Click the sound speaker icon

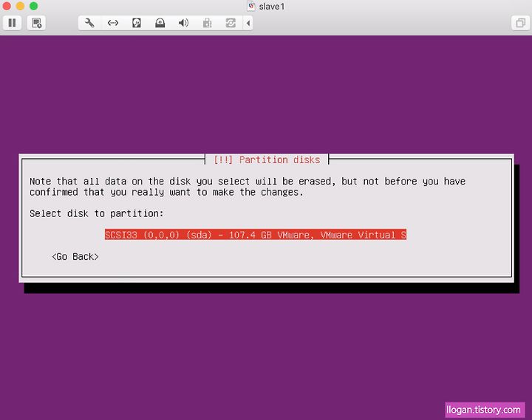[183, 23]
